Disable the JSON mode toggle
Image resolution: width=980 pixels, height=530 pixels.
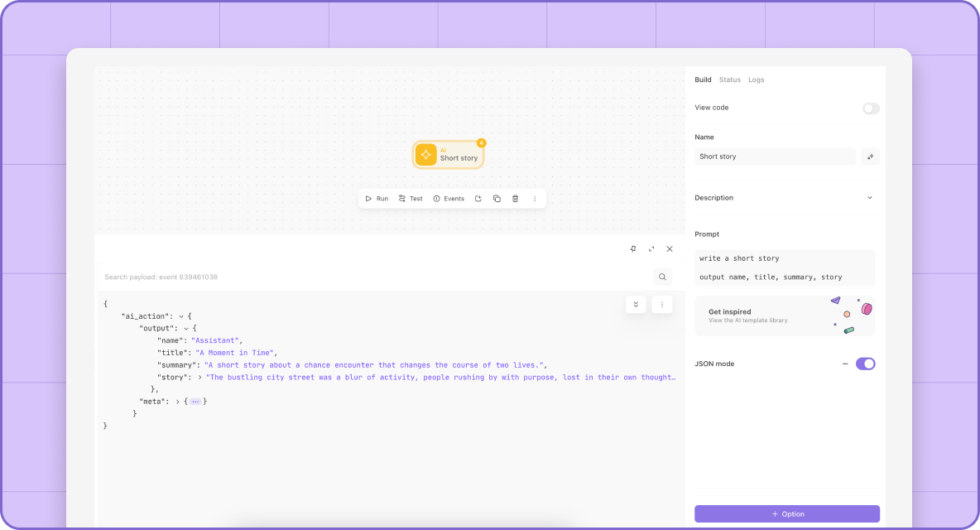pos(865,364)
